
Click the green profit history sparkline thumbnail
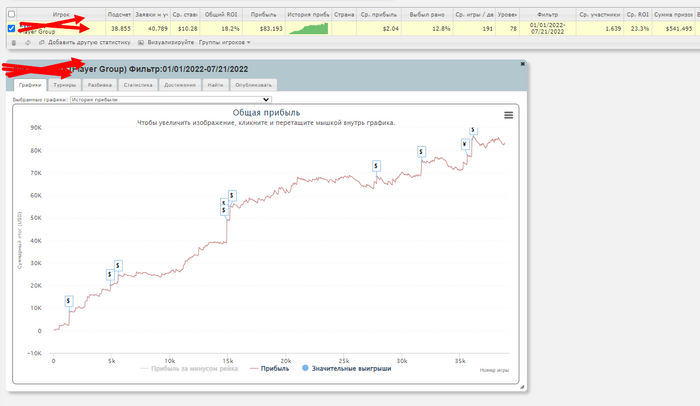[x=308, y=29]
